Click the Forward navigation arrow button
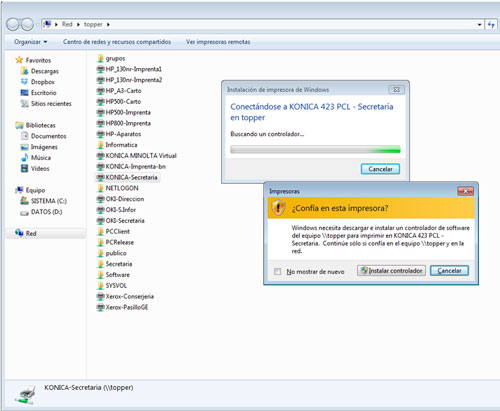This screenshot has height=411, width=500. click(28, 24)
